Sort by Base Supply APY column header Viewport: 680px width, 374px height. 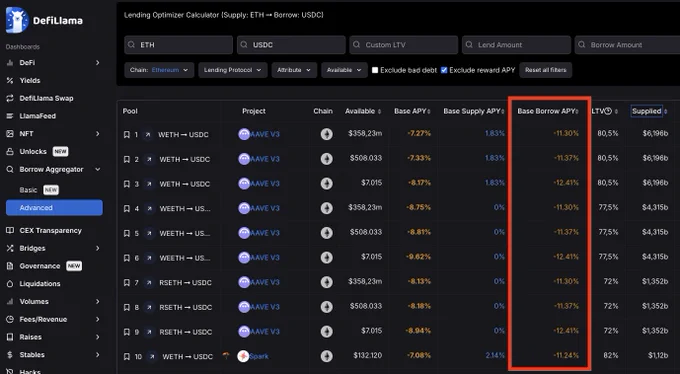pos(474,111)
